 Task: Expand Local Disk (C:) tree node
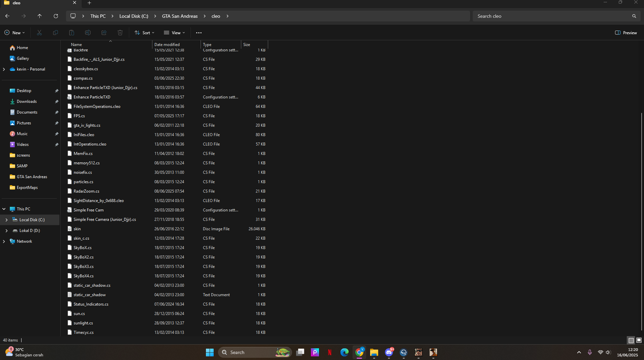pos(7,220)
